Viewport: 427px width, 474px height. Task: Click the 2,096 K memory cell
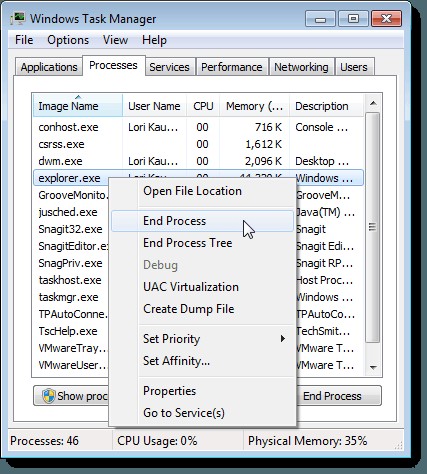(264, 161)
